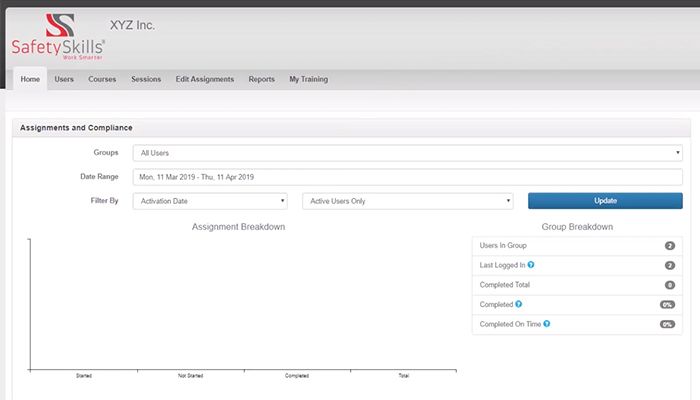Select the Reports tab
The width and height of the screenshot is (700, 400).
pos(261,79)
